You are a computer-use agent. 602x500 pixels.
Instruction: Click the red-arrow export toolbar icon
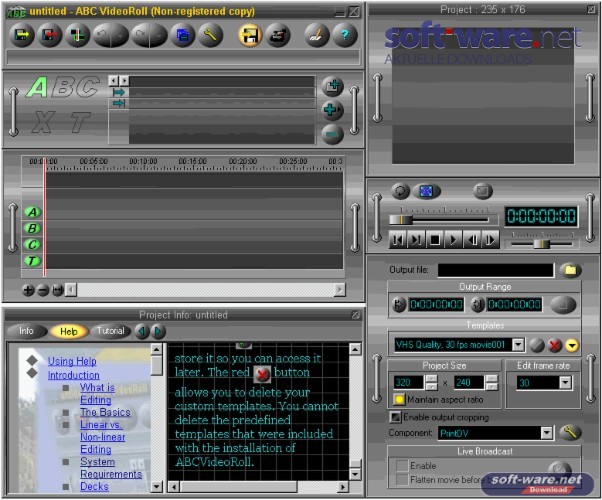(x=50, y=35)
